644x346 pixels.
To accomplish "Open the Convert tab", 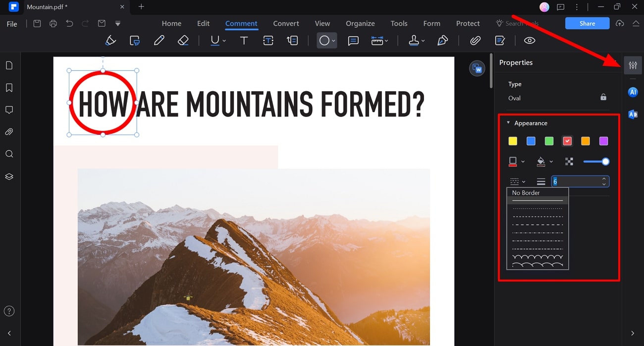I will pyautogui.click(x=286, y=23).
